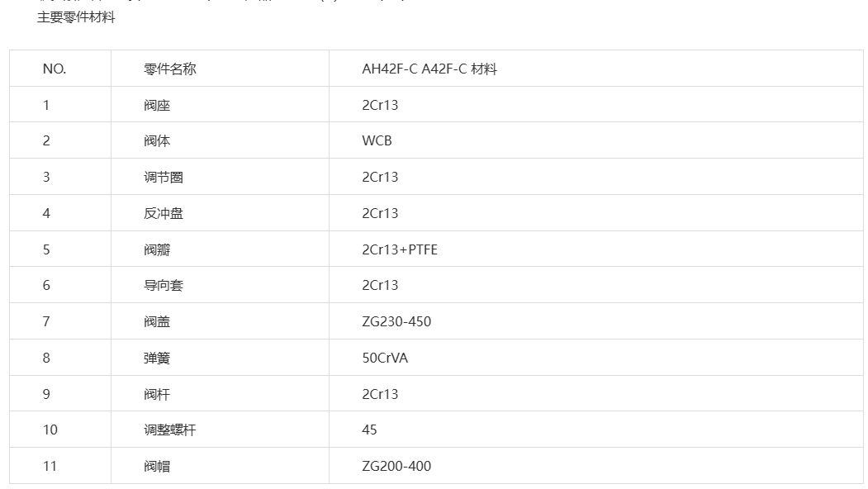Click the 阀盖 cell in row 7

220,321
